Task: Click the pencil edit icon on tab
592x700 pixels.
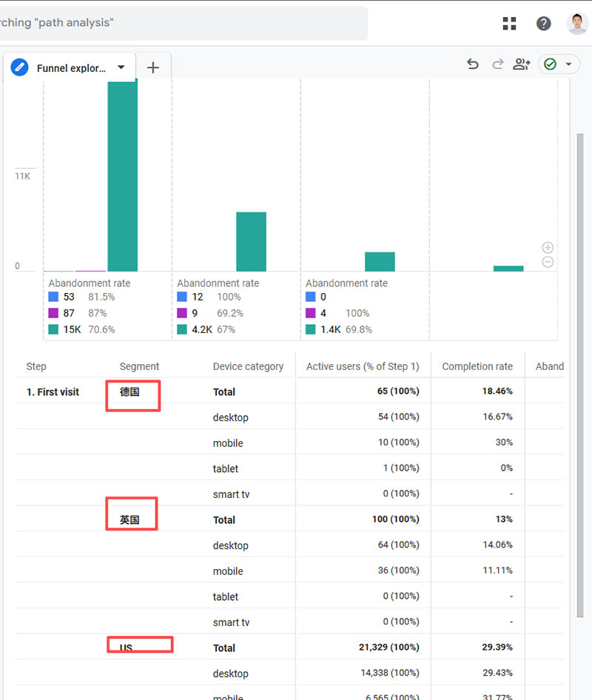Action: tap(20, 68)
